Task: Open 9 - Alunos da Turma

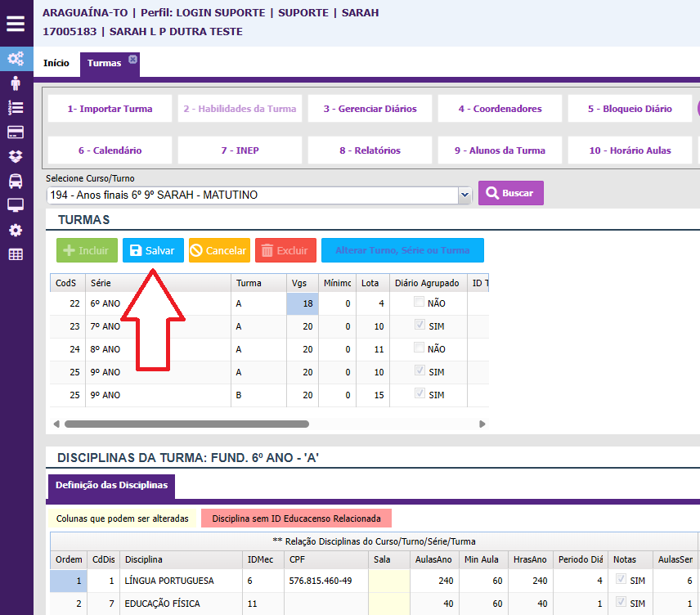Action: pyautogui.click(x=500, y=150)
